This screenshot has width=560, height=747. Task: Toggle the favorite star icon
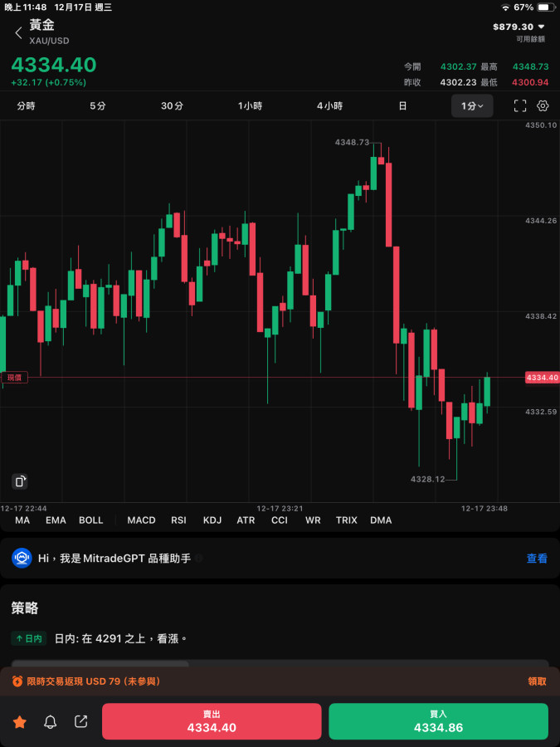tap(20, 722)
